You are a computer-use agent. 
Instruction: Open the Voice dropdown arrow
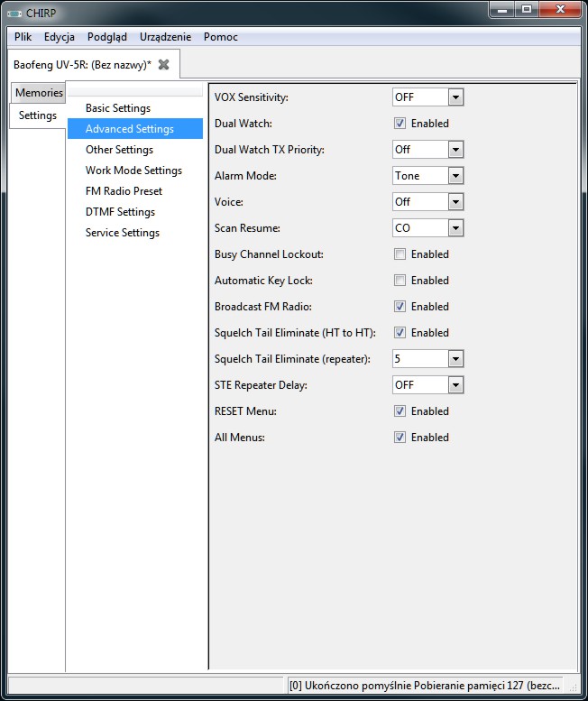click(455, 202)
